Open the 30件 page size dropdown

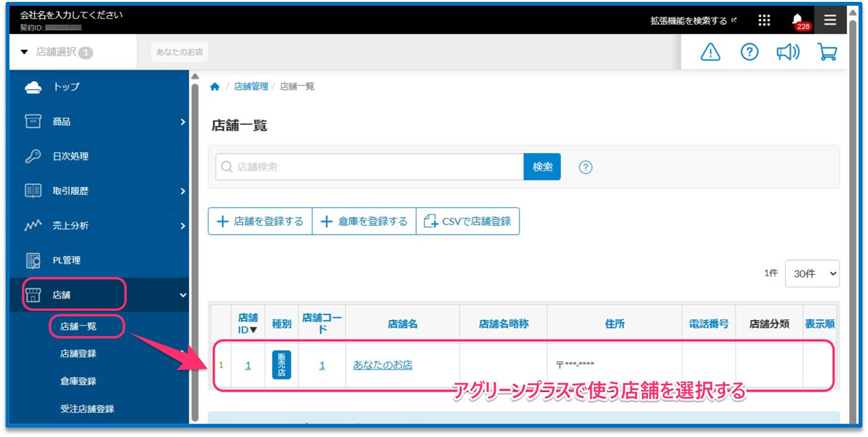pos(812,274)
